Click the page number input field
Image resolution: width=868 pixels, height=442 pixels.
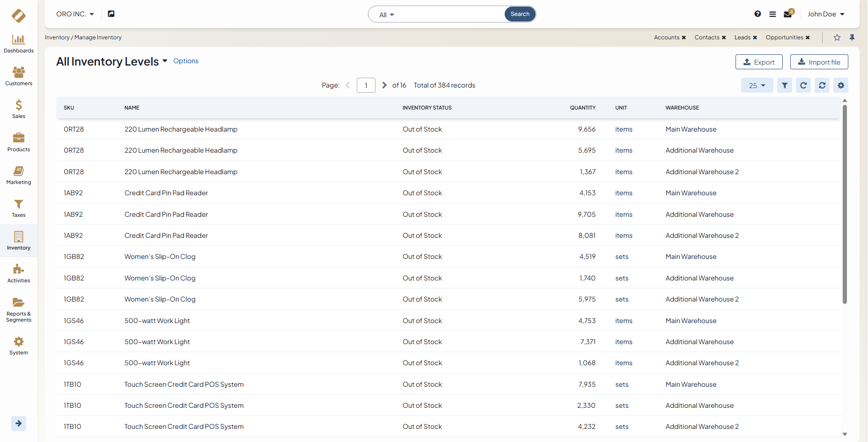(x=366, y=85)
